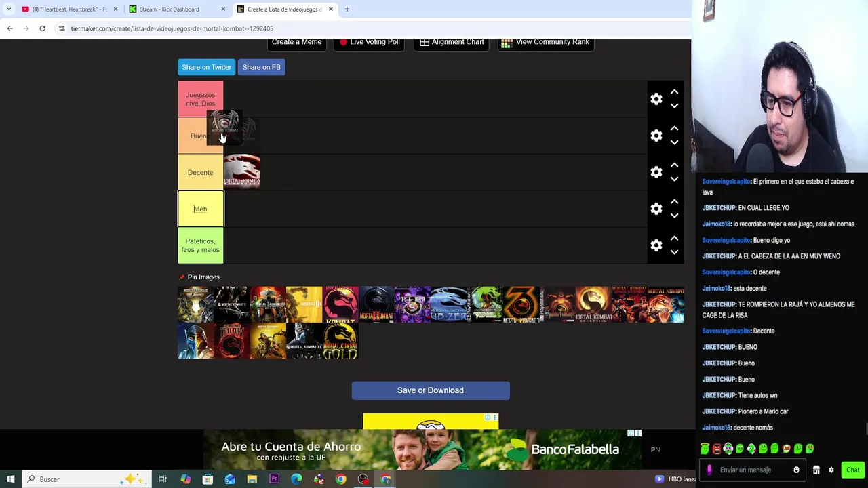The image size is (868, 488).
Task: Open a new browser tab
Action: [347, 9]
